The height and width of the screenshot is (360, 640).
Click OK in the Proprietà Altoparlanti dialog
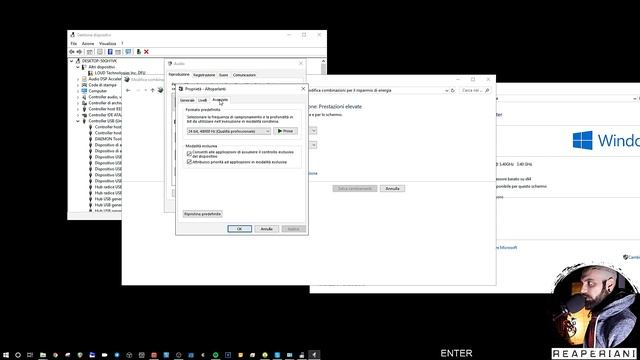(240, 229)
